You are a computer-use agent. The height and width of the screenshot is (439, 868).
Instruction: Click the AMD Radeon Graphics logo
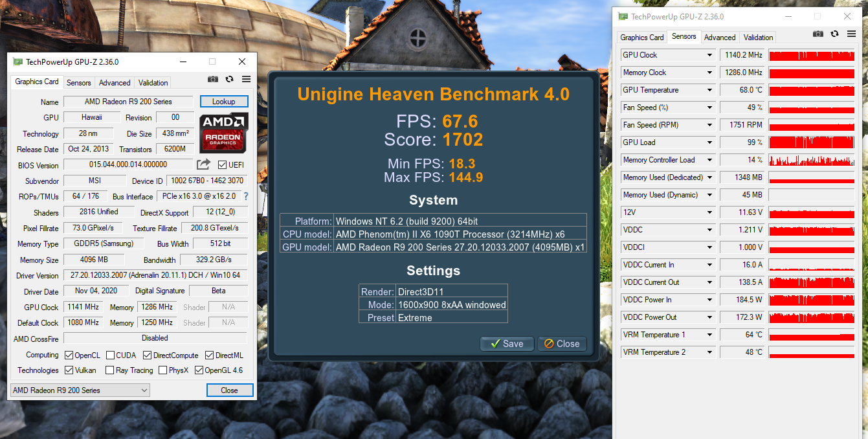click(x=223, y=133)
